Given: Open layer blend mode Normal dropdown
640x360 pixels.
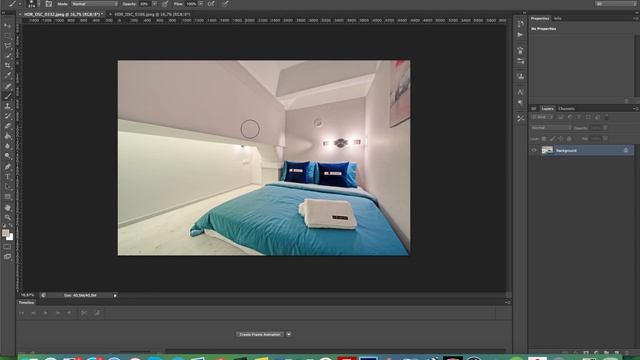Looking at the screenshot, I should tap(551, 128).
